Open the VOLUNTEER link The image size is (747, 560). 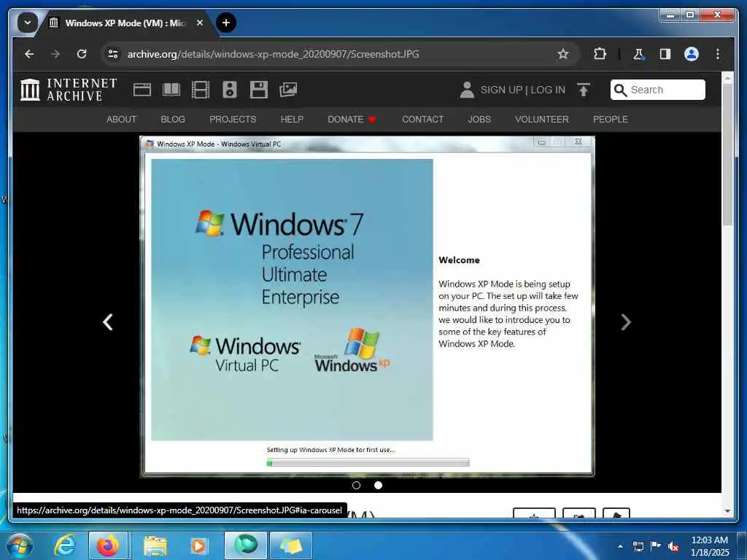pos(542,119)
